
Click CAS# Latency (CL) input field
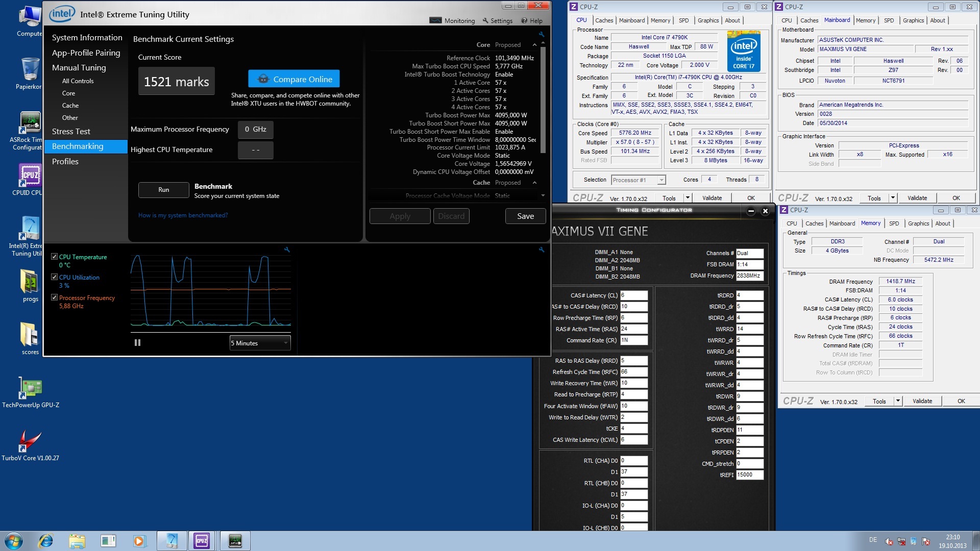tap(633, 295)
